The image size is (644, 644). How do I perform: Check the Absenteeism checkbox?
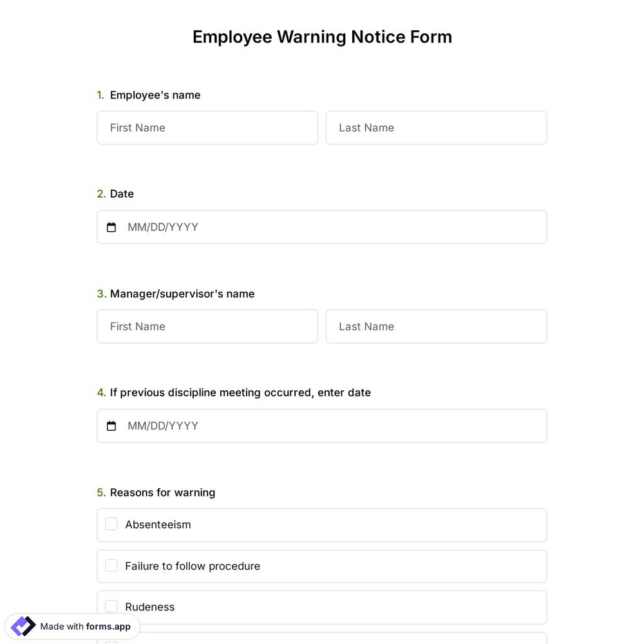[x=111, y=524]
